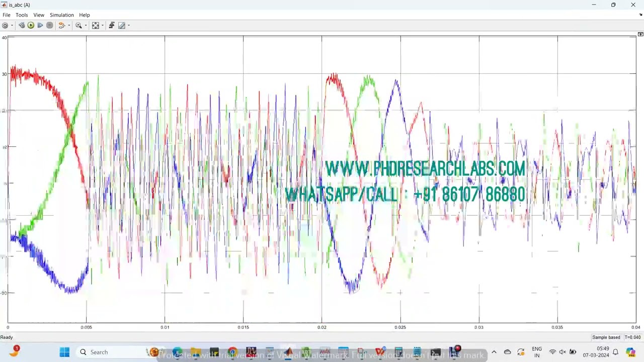Viewport: 644px width, 362px height.
Task: Click the Step Forward button
Action: (x=40, y=25)
